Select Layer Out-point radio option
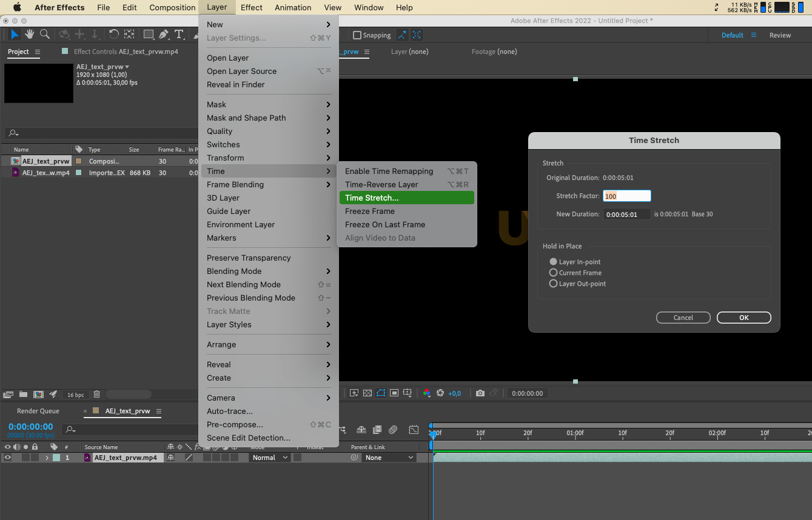 pos(553,284)
